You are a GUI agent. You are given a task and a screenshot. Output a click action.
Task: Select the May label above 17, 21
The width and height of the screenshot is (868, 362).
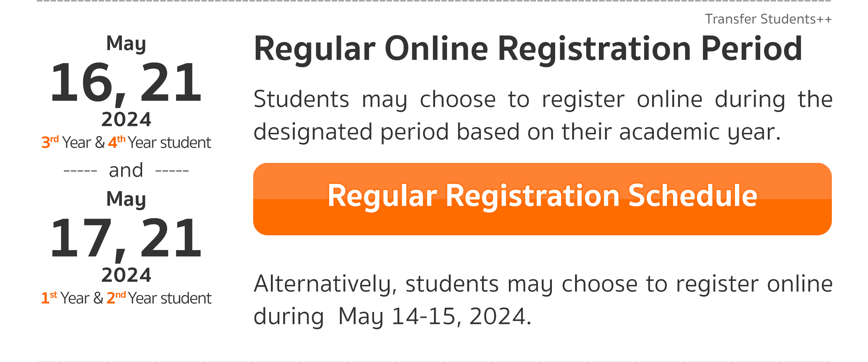pyautogui.click(x=126, y=200)
